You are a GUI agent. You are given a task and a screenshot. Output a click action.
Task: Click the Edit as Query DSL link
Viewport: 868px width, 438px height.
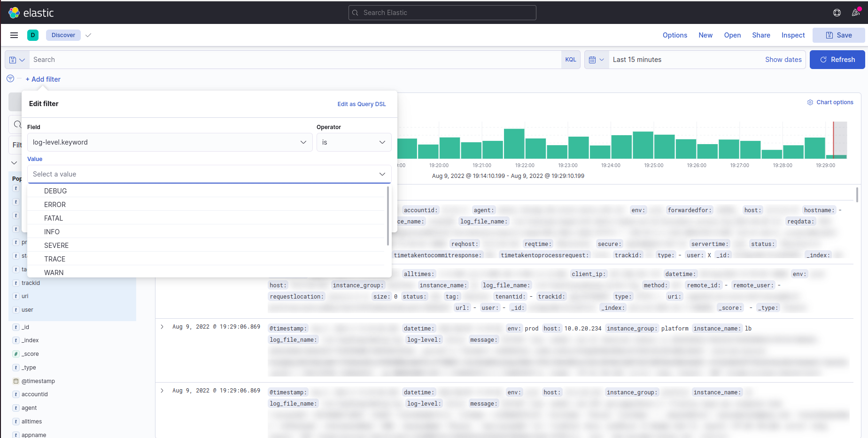tap(362, 104)
